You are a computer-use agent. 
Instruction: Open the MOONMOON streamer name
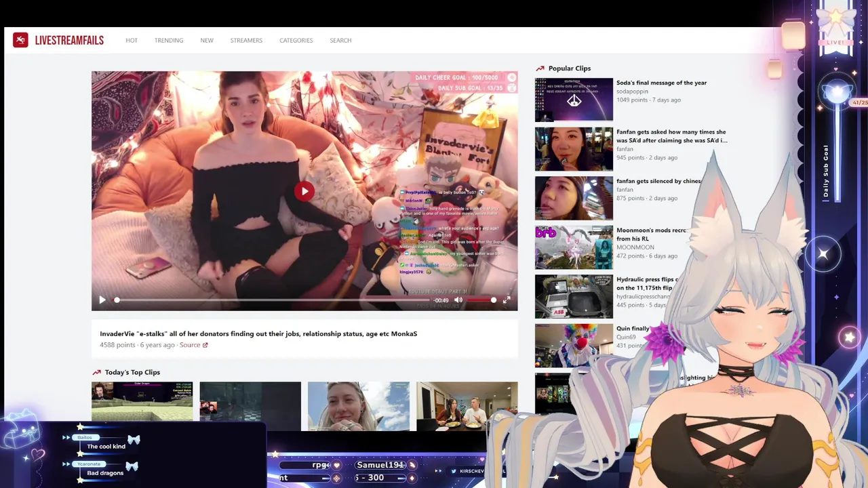click(635, 247)
